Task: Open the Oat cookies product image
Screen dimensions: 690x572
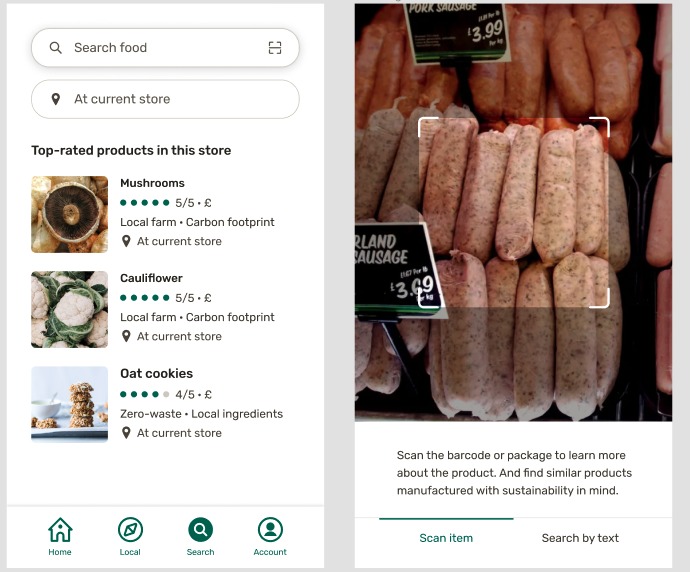Action: point(70,404)
